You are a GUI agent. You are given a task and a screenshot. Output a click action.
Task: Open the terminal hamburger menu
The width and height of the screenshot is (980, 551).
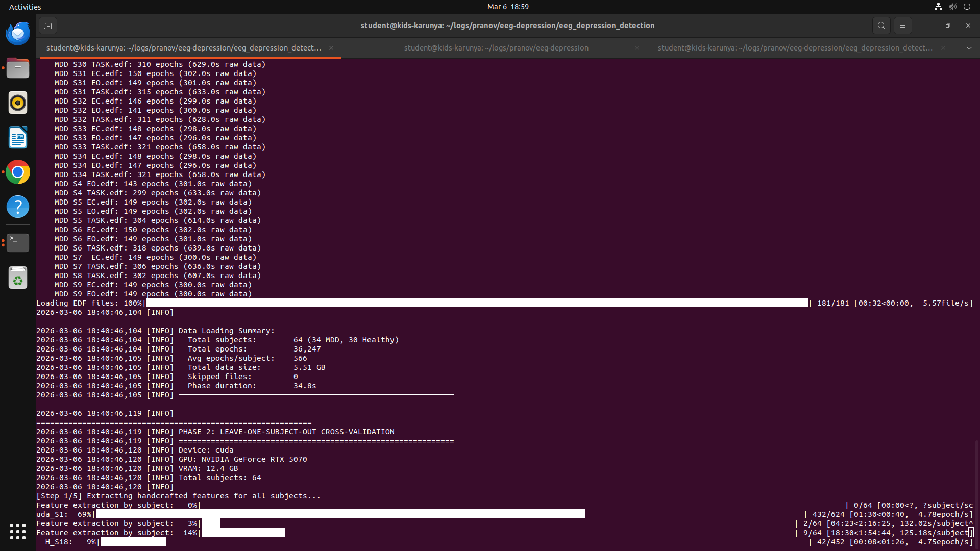click(x=902, y=26)
